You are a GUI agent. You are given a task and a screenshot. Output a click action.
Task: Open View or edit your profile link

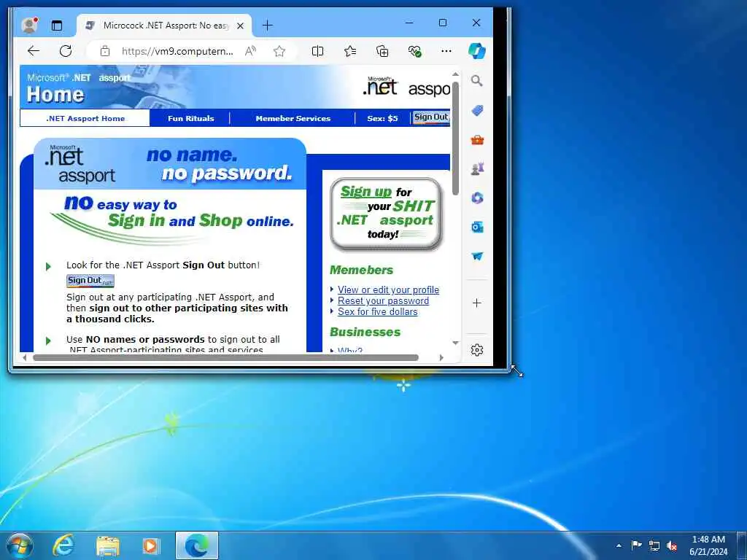[388, 289]
